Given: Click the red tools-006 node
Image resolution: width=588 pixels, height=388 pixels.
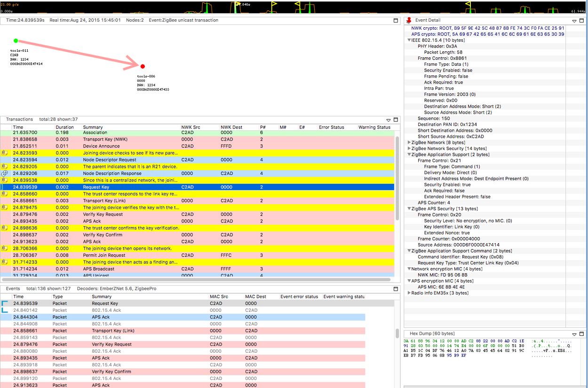Looking at the screenshot, I should pos(143,66).
